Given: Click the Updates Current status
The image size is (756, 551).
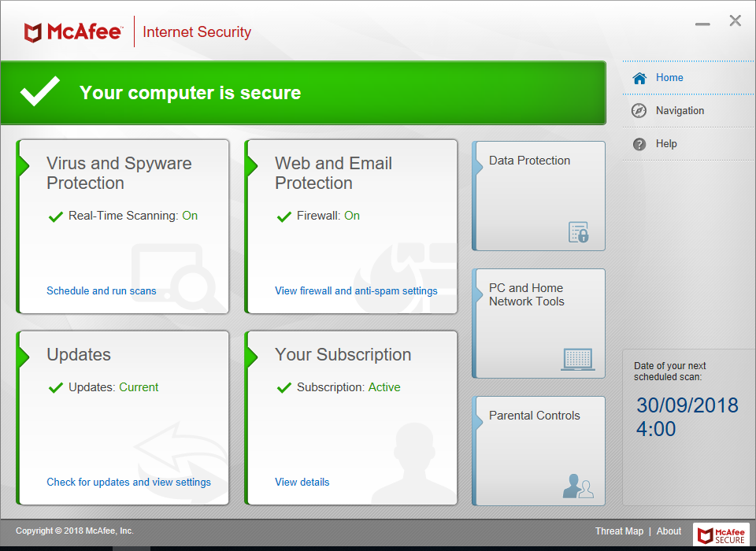Looking at the screenshot, I should click(x=139, y=387).
